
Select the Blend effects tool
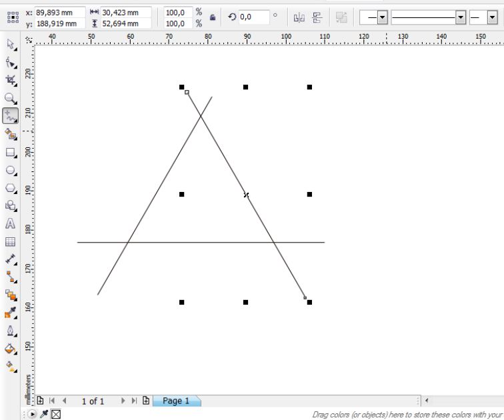tap(11, 295)
